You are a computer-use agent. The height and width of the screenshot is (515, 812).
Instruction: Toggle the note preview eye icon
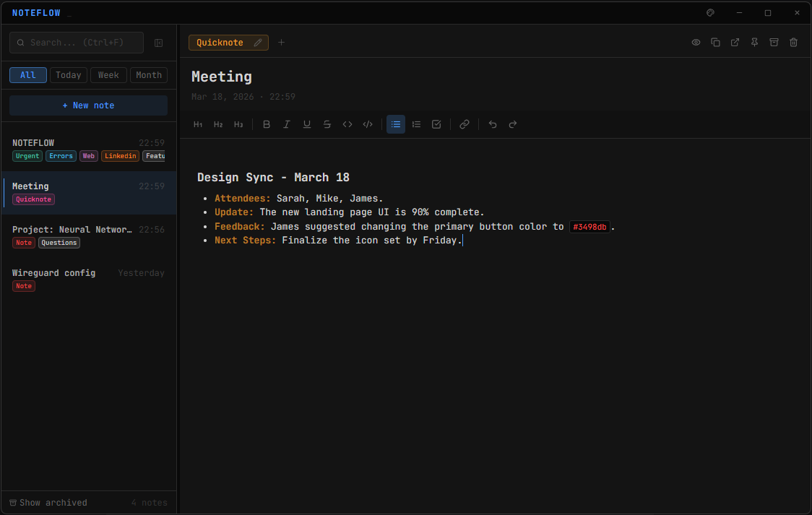[696, 43]
